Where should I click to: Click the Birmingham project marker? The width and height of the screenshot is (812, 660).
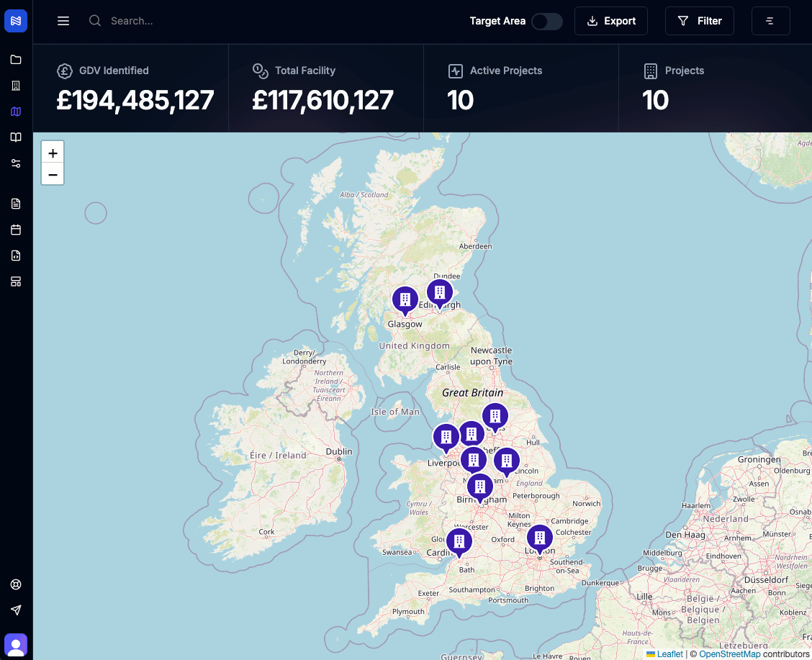480,488
